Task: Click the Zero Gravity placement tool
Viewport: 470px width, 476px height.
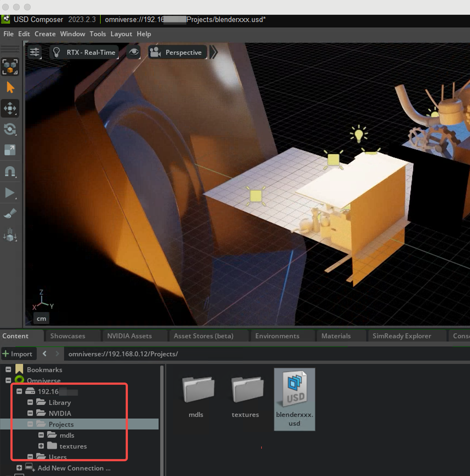Action: (10, 235)
